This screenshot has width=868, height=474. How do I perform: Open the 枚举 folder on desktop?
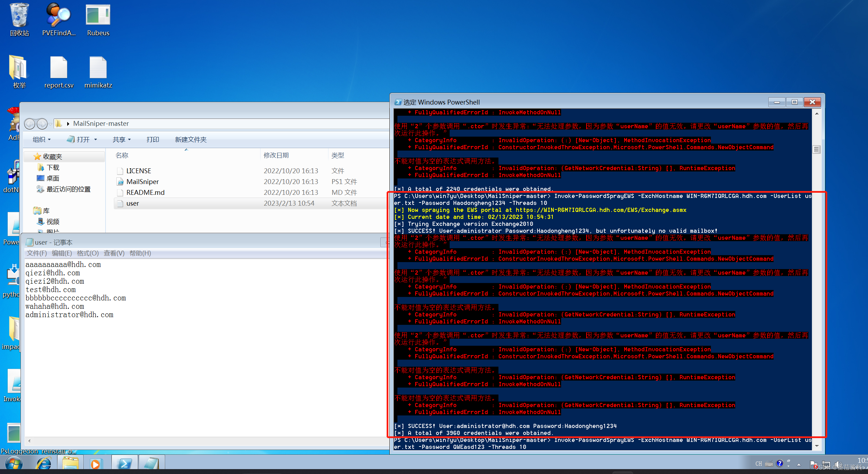(19, 71)
